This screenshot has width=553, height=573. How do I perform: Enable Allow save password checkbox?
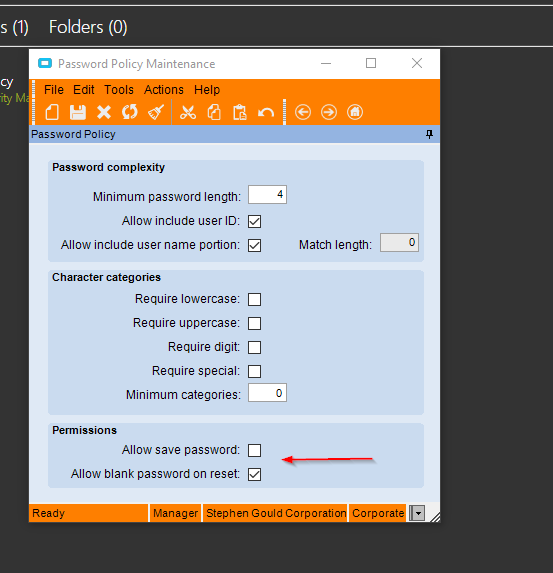pos(254,451)
